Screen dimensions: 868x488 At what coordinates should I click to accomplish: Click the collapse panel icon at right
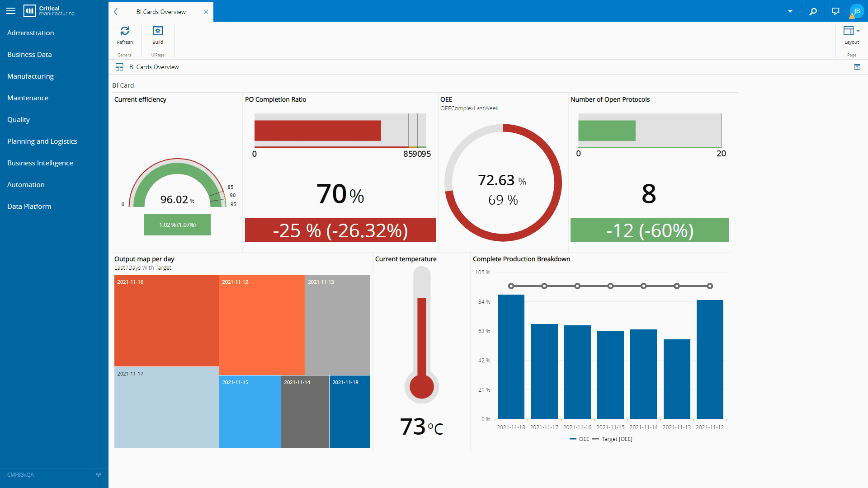(x=857, y=67)
